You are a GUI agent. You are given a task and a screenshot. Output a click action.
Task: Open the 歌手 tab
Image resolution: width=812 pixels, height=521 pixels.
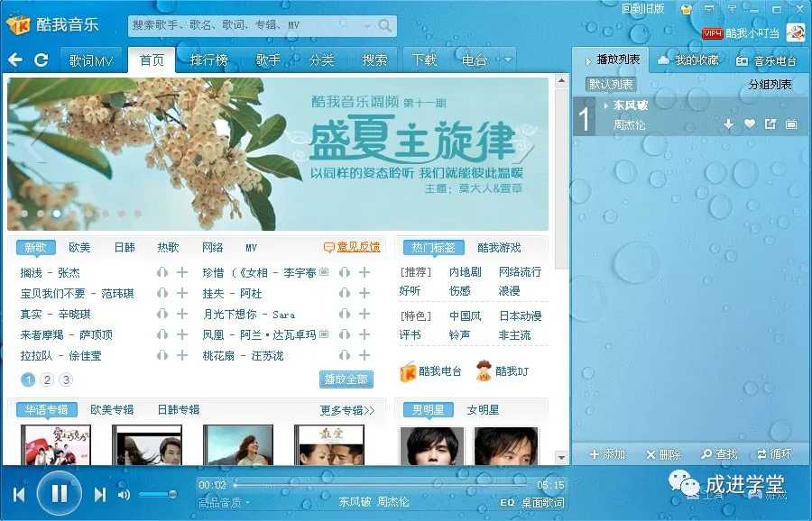click(268, 60)
